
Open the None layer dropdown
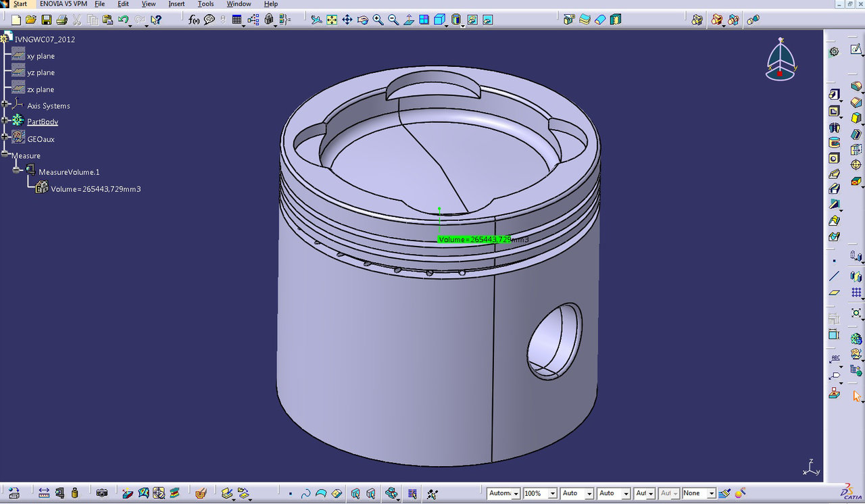click(711, 494)
